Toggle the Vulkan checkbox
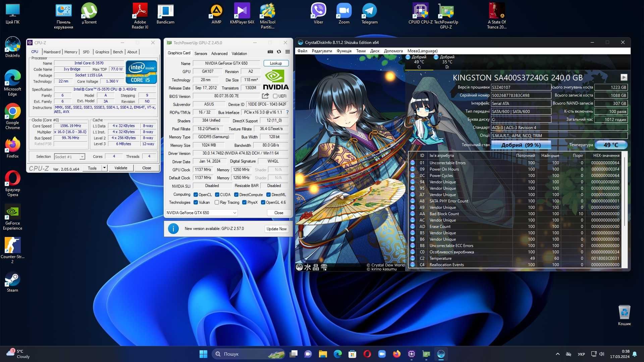This screenshot has width=644, height=362. pos(196,202)
